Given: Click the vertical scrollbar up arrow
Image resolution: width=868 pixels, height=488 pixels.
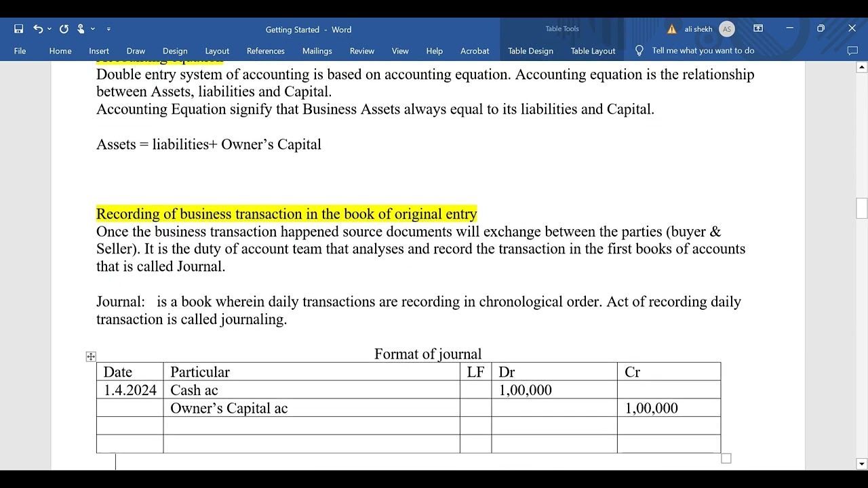Looking at the screenshot, I should click(862, 67).
